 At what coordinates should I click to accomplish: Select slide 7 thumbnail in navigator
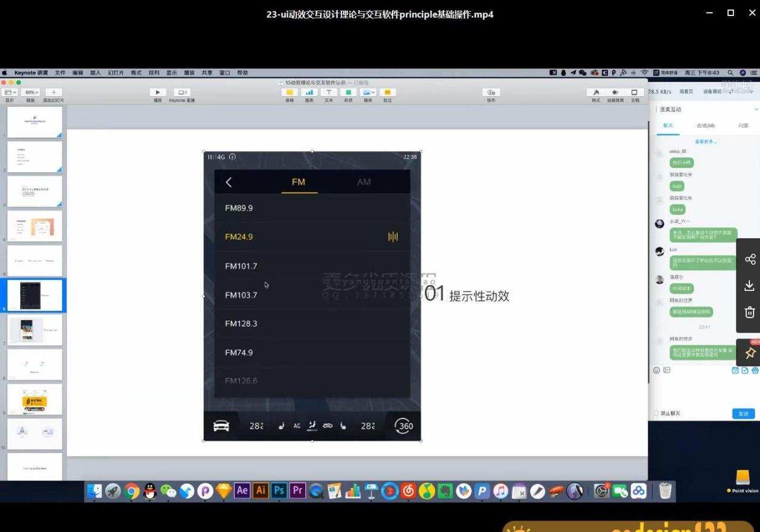(x=34, y=330)
